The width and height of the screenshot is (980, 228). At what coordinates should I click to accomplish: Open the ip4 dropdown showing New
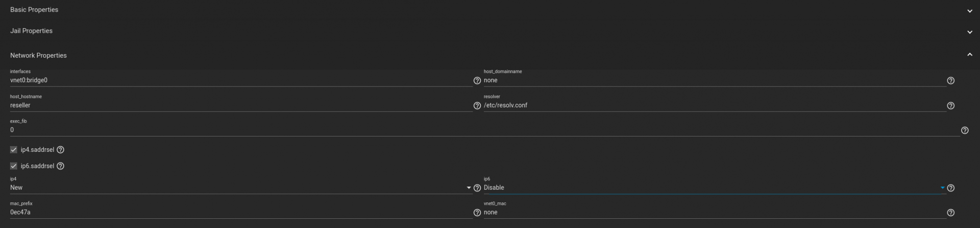click(x=241, y=188)
